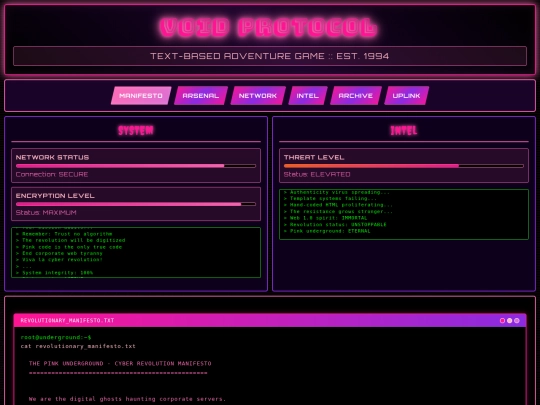Switch to the ARSENAL tab
This screenshot has width=540, height=405.
[x=201, y=95]
